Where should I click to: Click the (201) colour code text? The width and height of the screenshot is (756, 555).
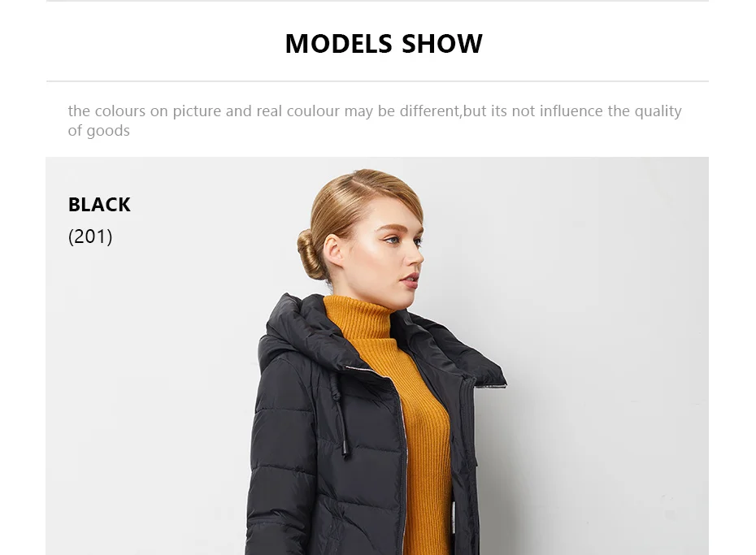[90, 236]
